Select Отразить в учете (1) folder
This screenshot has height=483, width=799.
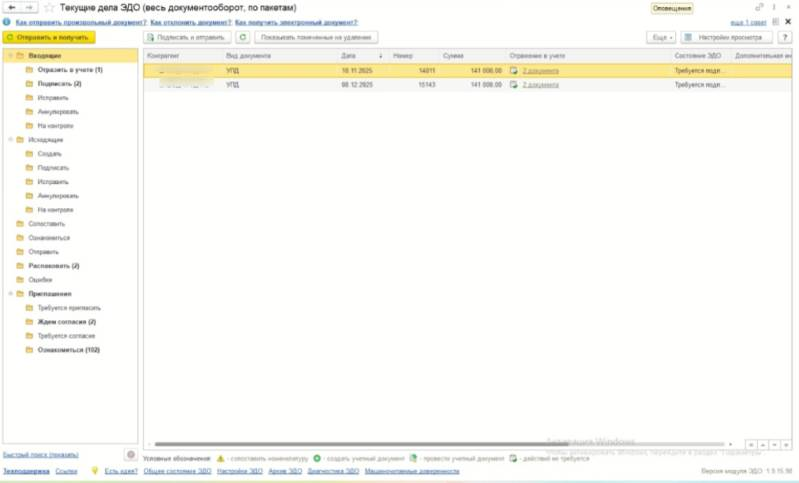tap(70, 69)
